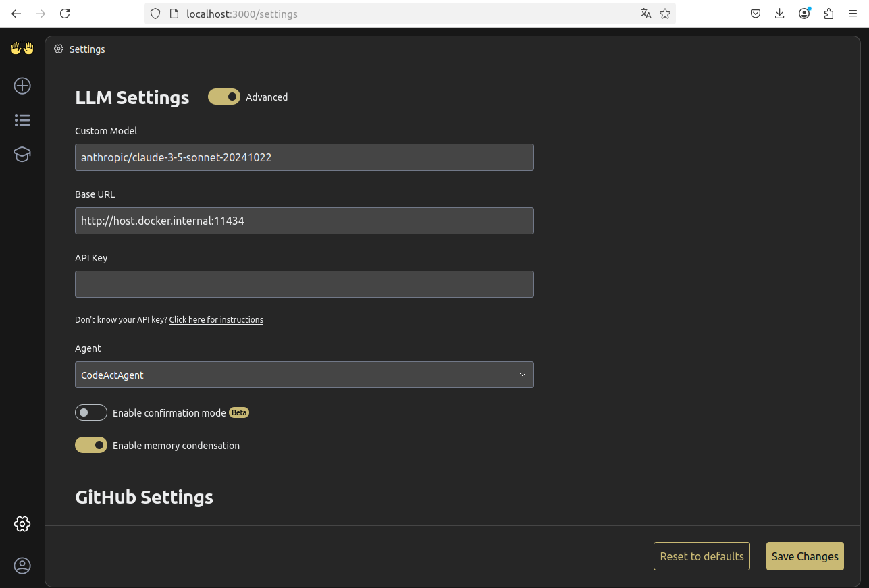Expand the Firefox application menu

[853, 13]
